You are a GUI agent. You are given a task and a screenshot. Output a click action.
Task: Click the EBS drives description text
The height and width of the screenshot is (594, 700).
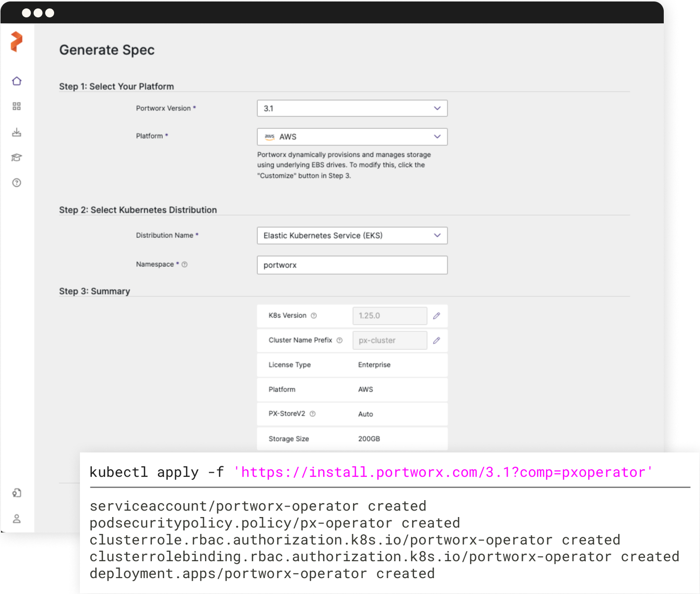click(344, 165)
